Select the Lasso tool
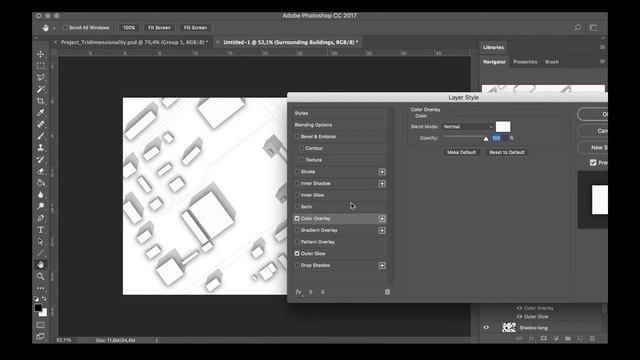The height and width of the screenshot is (360, 640). coord(40,78)
